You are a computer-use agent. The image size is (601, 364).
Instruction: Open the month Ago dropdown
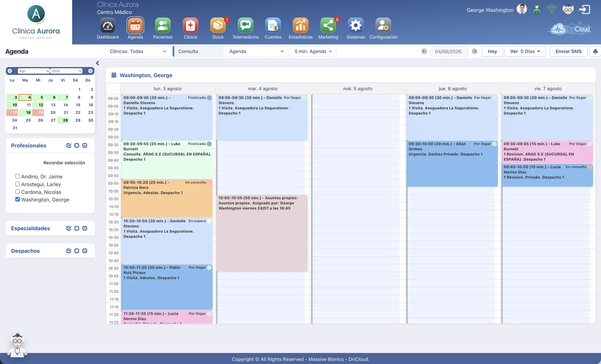[34, 71]
